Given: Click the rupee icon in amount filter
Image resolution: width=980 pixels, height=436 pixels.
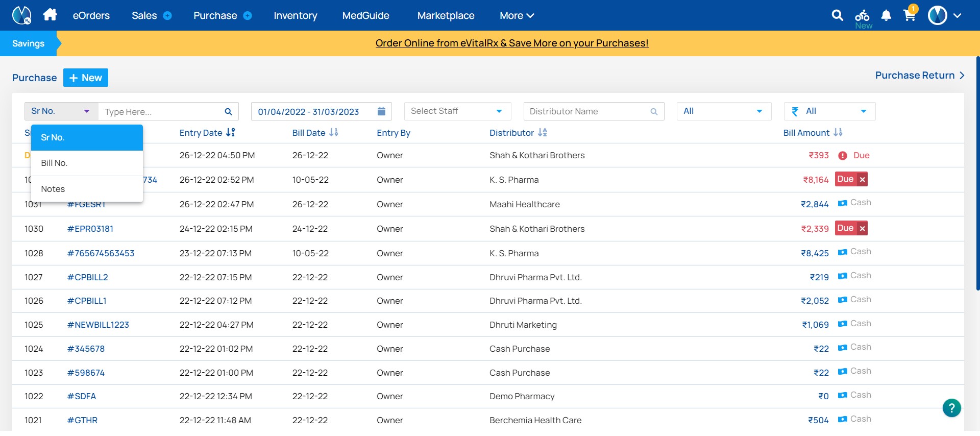Looking at the screenshot, I should click(x=795, y=111).
